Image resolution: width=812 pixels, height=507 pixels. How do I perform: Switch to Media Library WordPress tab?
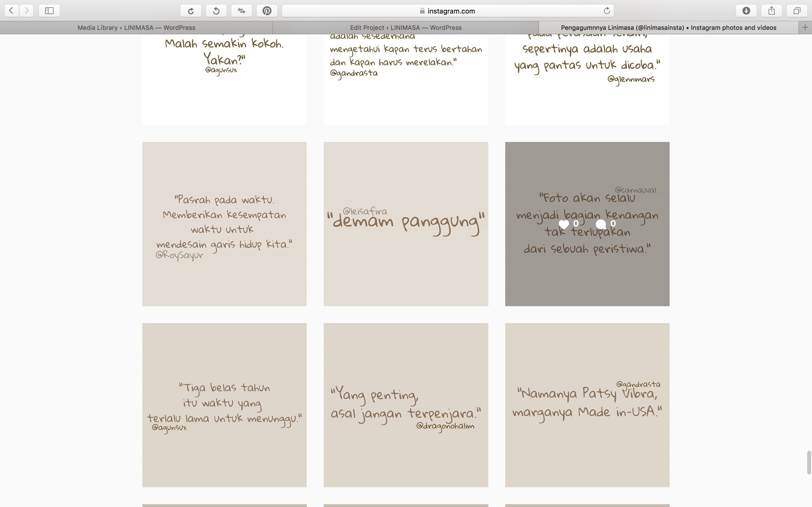tap(136, 28)
